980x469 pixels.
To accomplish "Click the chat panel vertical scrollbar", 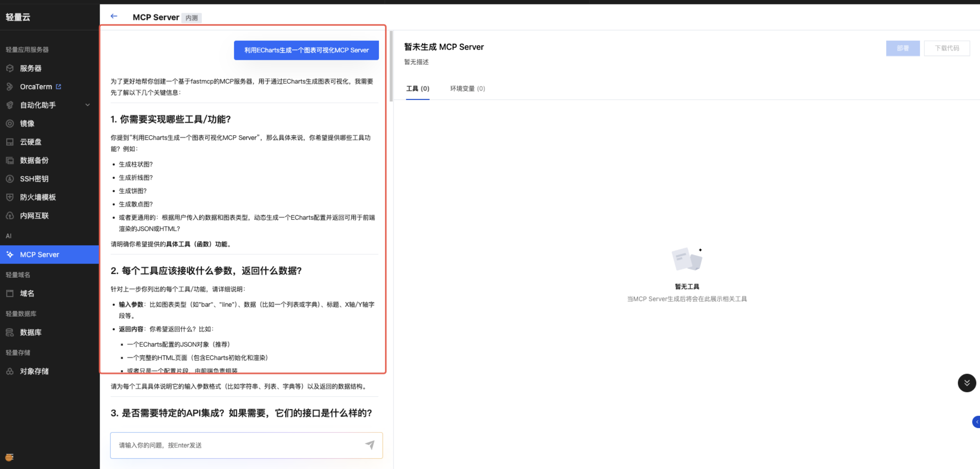I will [x=391, y=66].
